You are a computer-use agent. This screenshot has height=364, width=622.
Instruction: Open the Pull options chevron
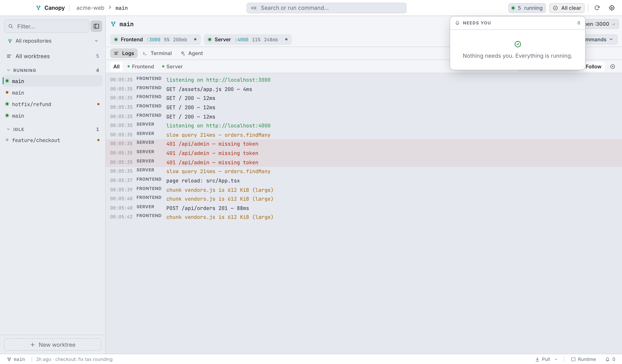pyautogui.click(x=556, y=359)
